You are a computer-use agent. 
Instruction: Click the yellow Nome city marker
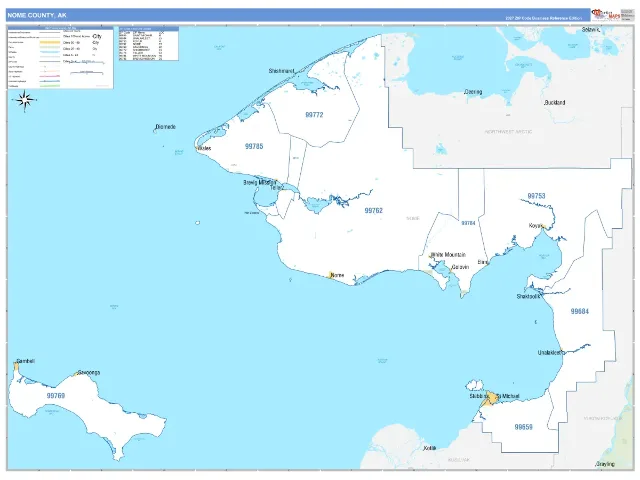pos(331,275)
